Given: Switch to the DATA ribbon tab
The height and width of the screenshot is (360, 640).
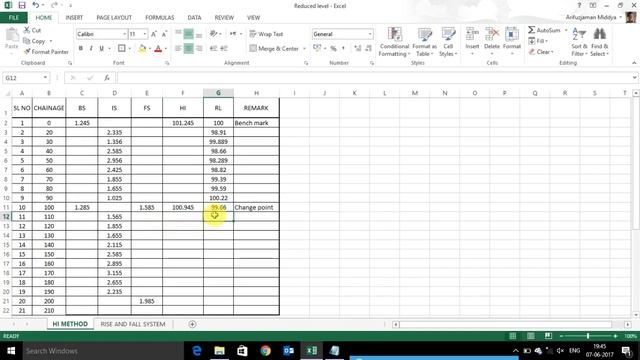Looking at the screenshot, I should [194, 18].
